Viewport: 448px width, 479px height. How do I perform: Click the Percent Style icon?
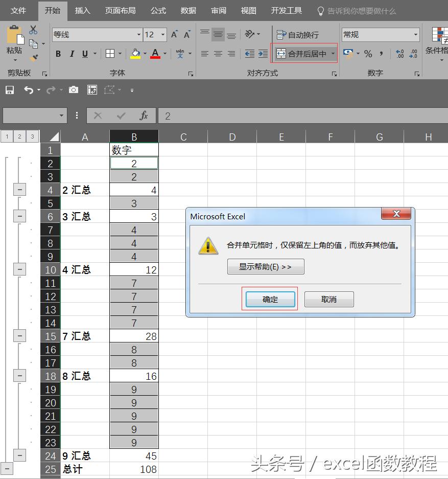click(368, 54)
